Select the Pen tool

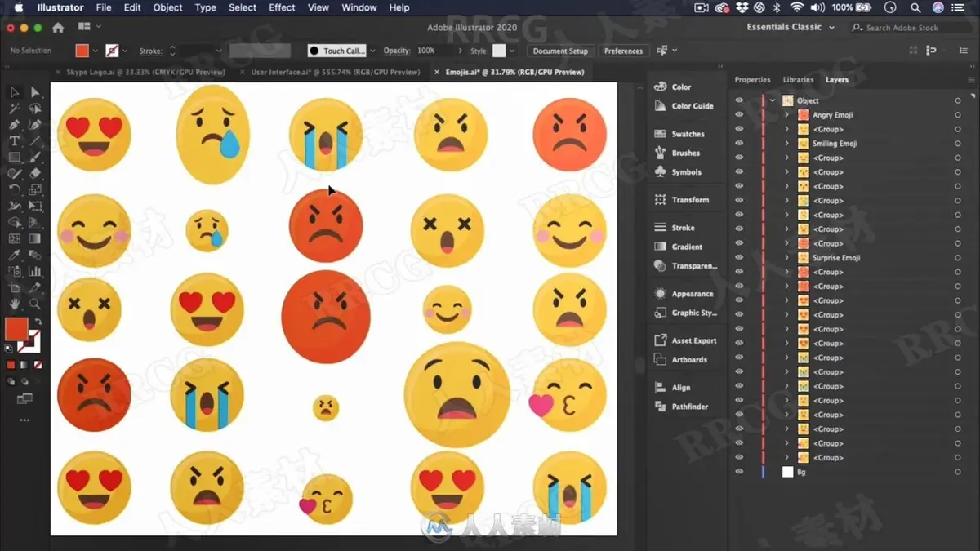pos(15,125)
